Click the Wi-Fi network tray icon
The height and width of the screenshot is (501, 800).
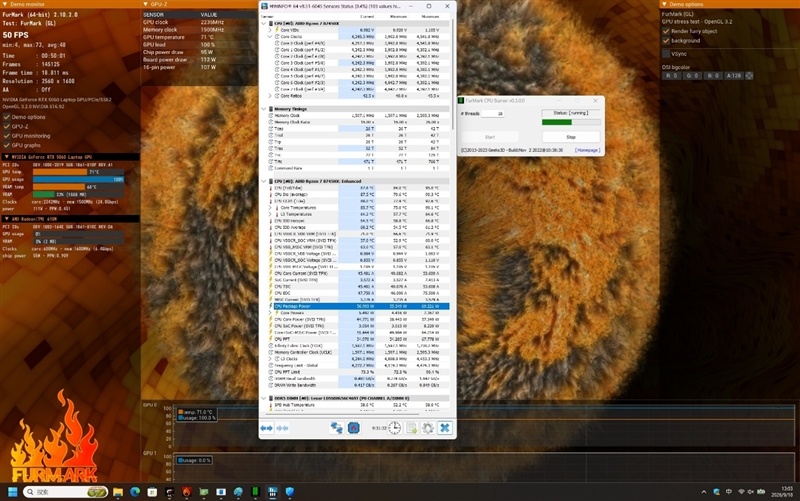[x=741, y=492]
